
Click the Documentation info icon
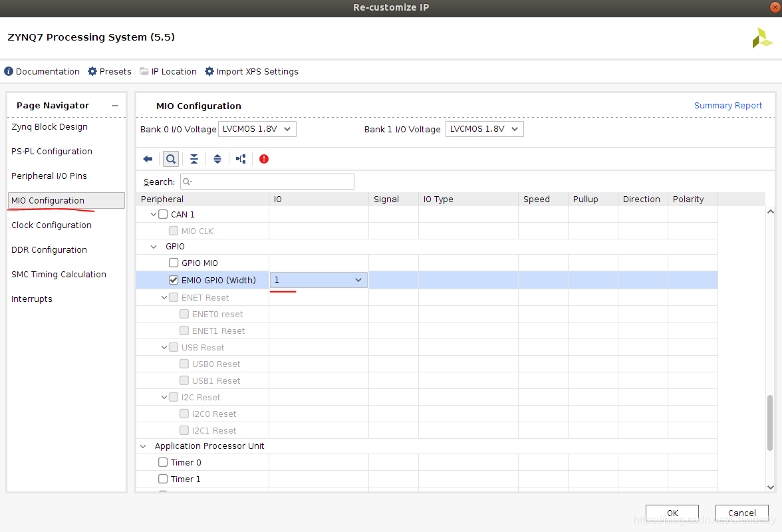[9, 71]
